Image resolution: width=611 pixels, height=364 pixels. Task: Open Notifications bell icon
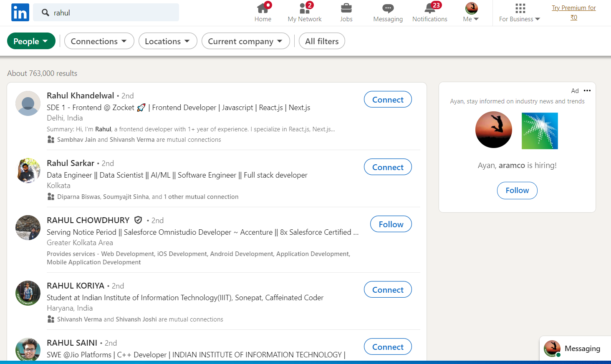pos(429,8)
